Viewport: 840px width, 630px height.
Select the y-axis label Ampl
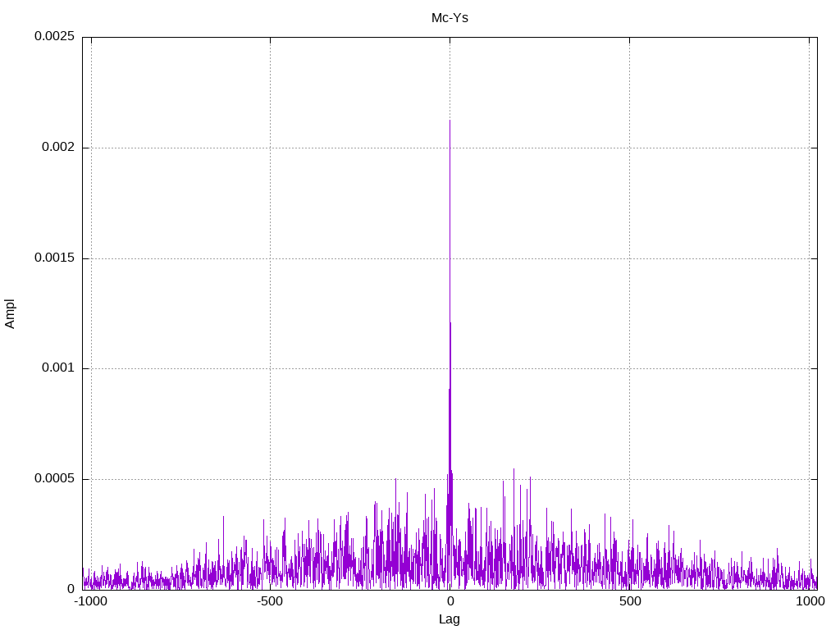pos(10,314)
